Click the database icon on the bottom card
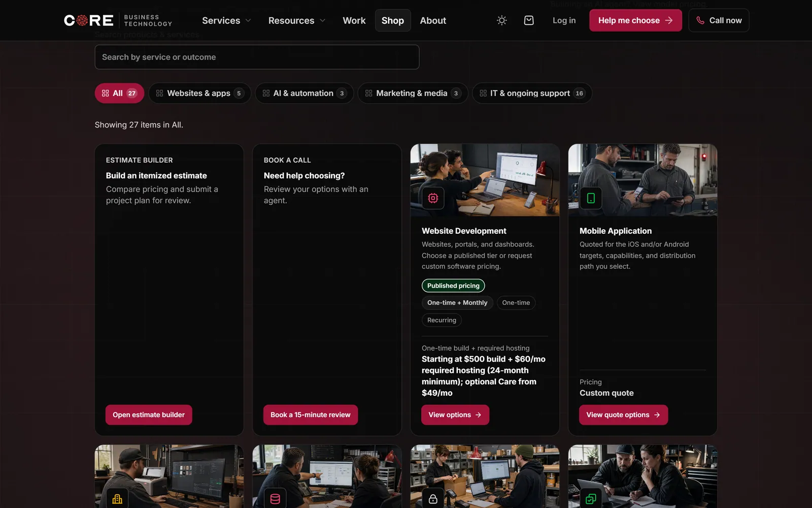The image size is (812, 508). [275, 499]
